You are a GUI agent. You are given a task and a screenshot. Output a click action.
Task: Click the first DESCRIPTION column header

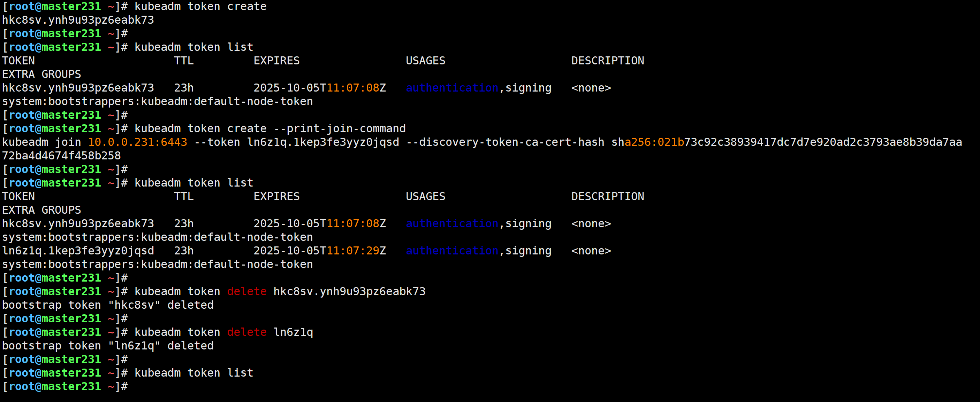tap(607, 61)
